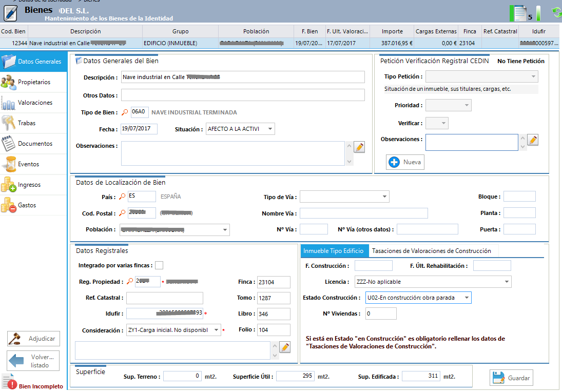
Task: Open the Documentos section
Action: click(33, 144)
